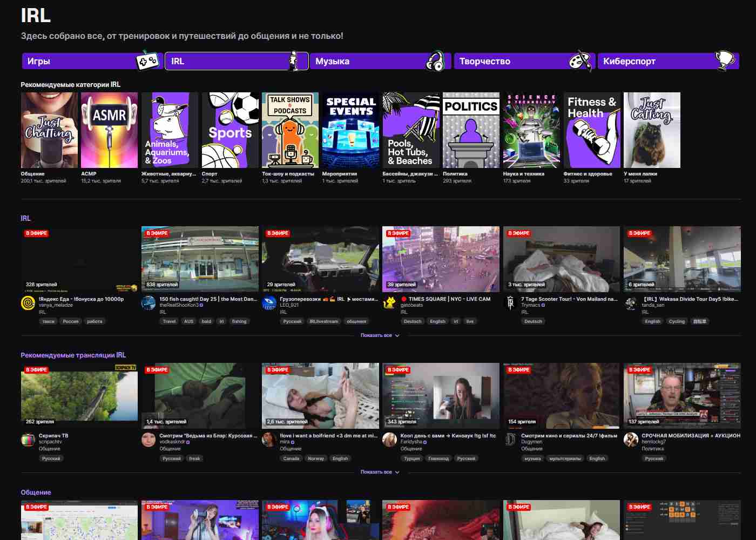Open Animals, Aquariums & Zoos category

coord(170,130)
